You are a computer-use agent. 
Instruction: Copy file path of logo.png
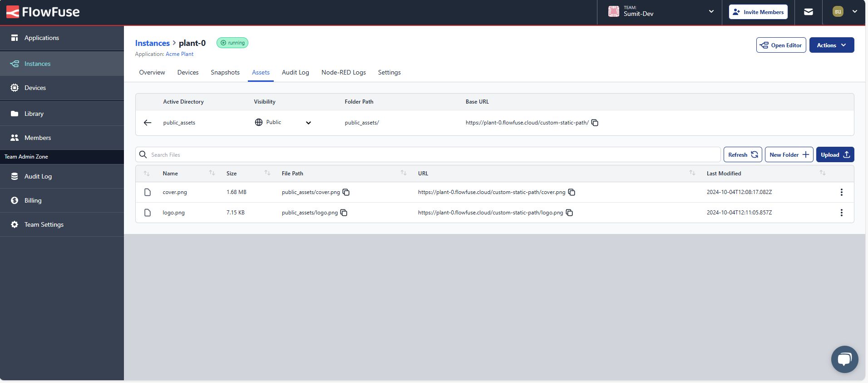coord(344,213)
